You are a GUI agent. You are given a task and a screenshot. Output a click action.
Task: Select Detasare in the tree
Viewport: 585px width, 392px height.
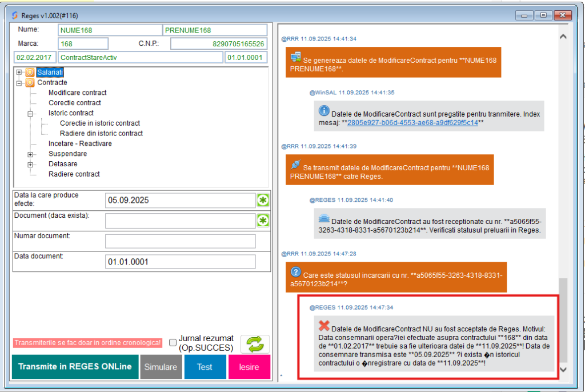tap(63, 164)
